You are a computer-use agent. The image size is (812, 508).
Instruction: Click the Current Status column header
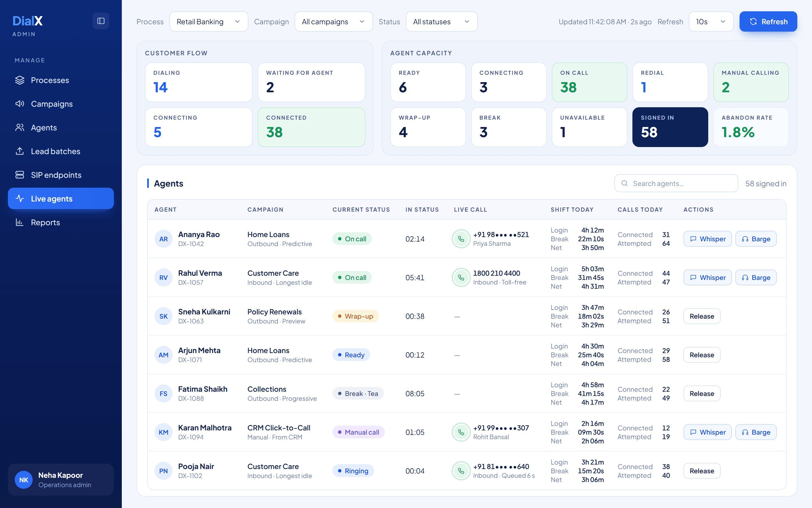(361, 209)
